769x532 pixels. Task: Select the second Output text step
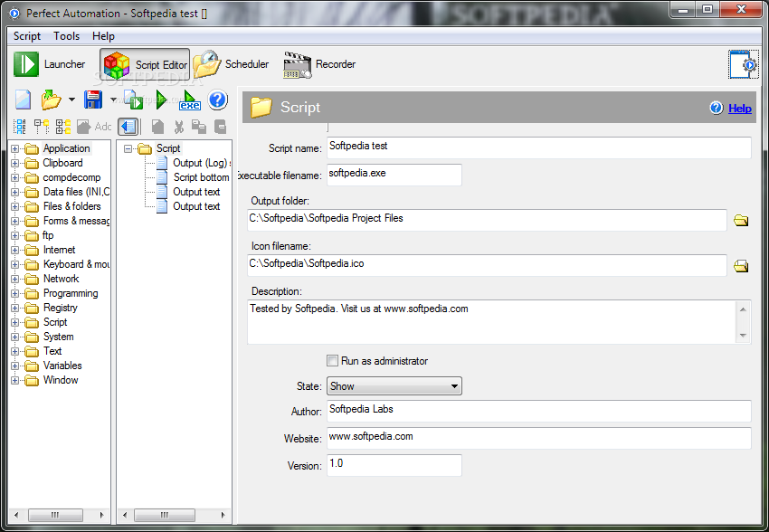[x=196, y=206]
